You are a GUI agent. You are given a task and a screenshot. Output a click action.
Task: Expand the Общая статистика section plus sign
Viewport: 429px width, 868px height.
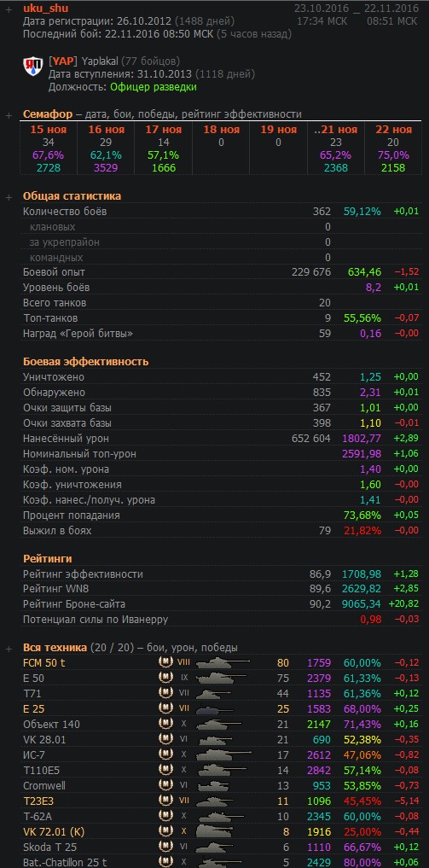[9, 197]
